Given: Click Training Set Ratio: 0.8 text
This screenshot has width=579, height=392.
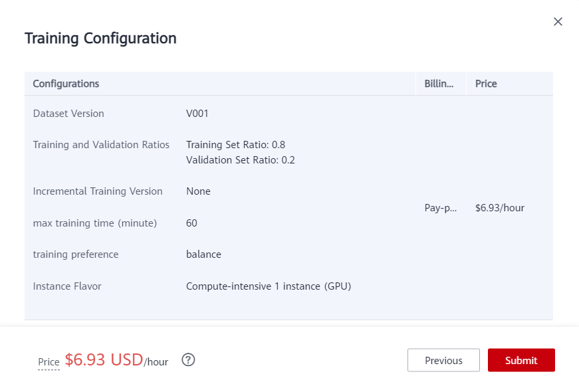Looking at the screenshot, I should 235,145.
